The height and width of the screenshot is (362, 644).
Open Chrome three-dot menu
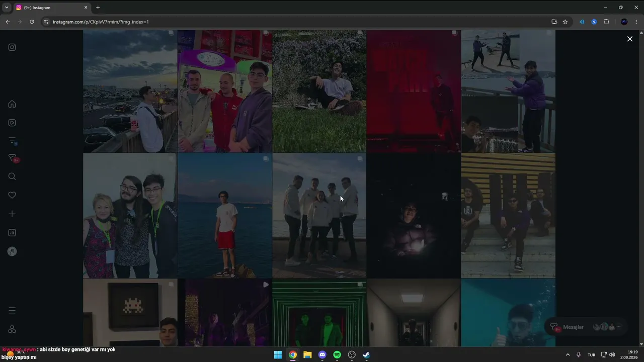(x=636, y=22)
